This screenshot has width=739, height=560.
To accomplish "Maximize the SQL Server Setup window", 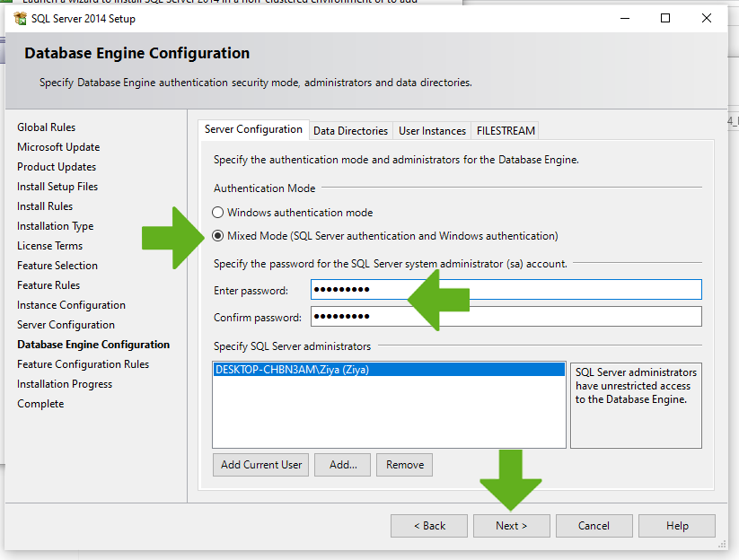I will pos(665,19).
